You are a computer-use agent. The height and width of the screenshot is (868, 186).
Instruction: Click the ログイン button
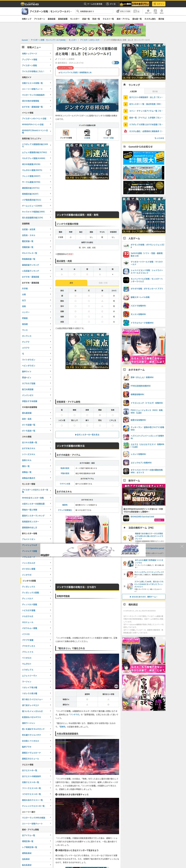(x=158, y=4)
